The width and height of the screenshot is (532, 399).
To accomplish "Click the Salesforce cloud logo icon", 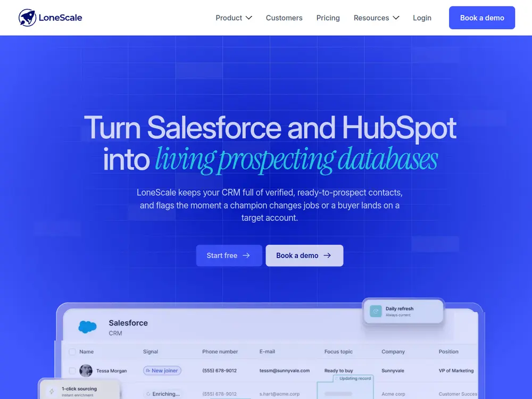I will point(88,327).
